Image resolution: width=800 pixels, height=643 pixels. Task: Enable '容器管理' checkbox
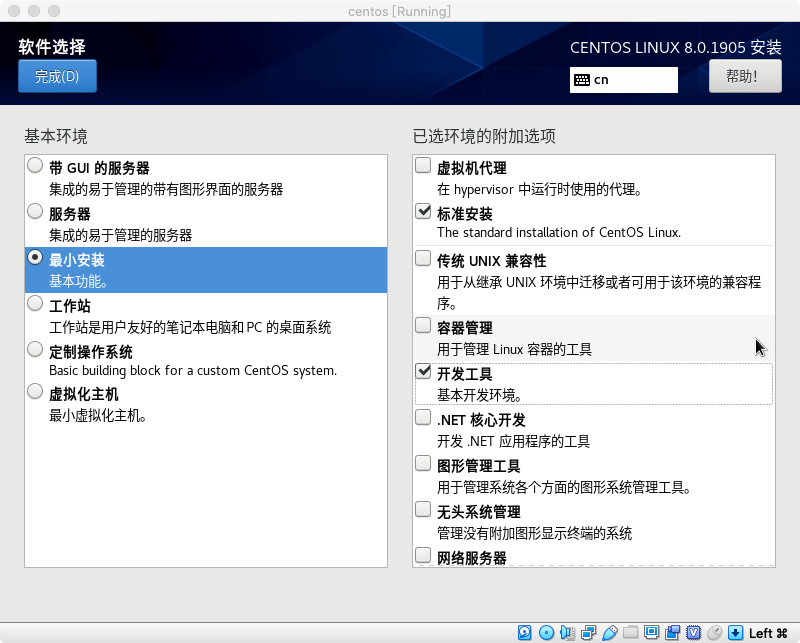[423, 325]
